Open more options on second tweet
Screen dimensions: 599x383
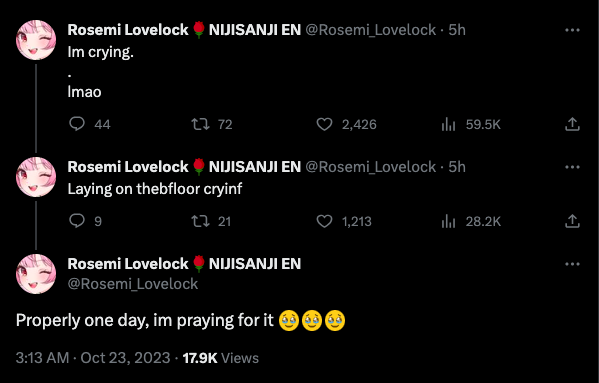click(x=572, y=167)
